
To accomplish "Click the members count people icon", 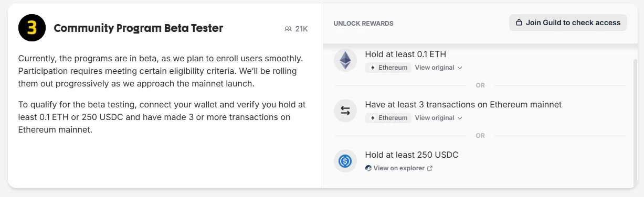I will [x=288, y=29].
